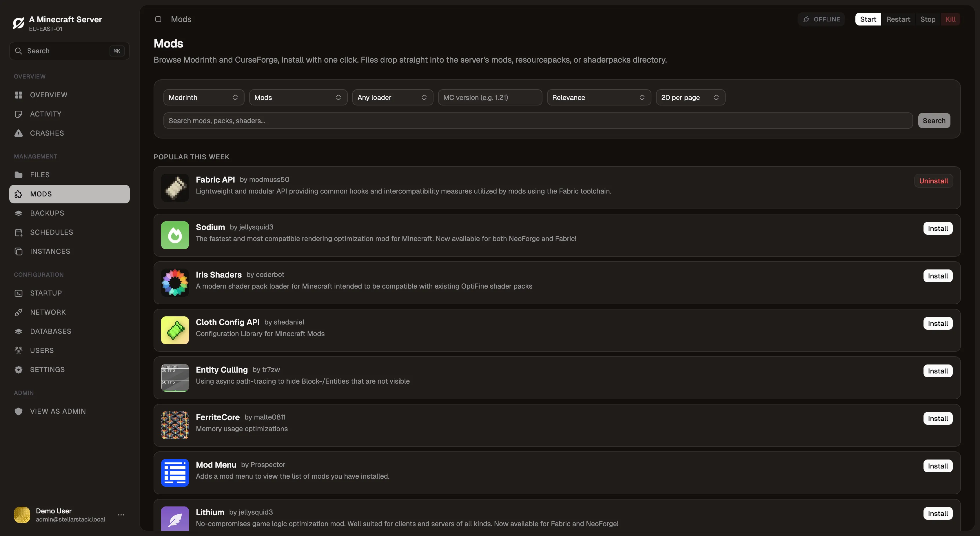Uninstall Fabric API
This screenshot has height=536, width=980.
click(x=934, y=181)
